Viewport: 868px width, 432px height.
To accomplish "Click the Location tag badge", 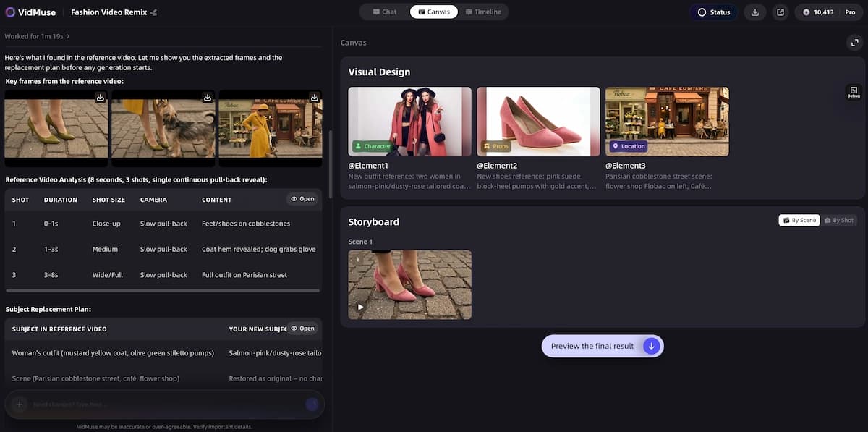I will tap(629, 146).
